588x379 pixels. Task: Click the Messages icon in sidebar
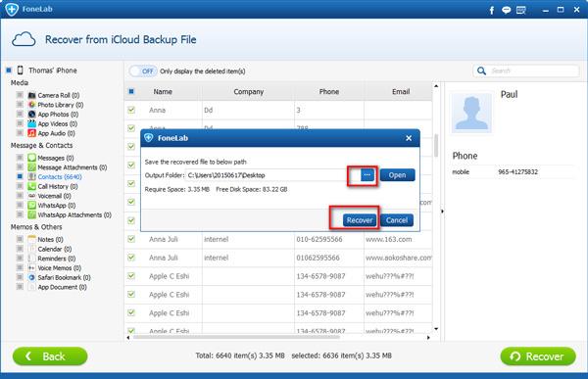point(32,158)
